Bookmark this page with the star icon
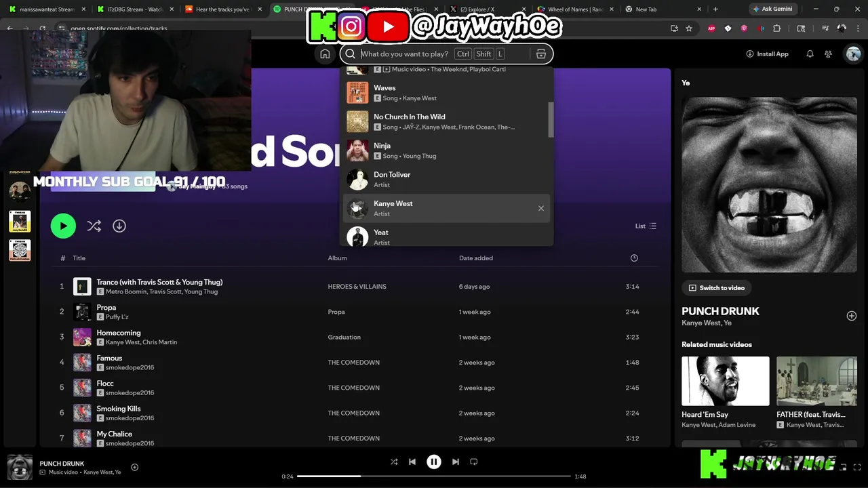The image size is (868, 488). pos(689,28)
